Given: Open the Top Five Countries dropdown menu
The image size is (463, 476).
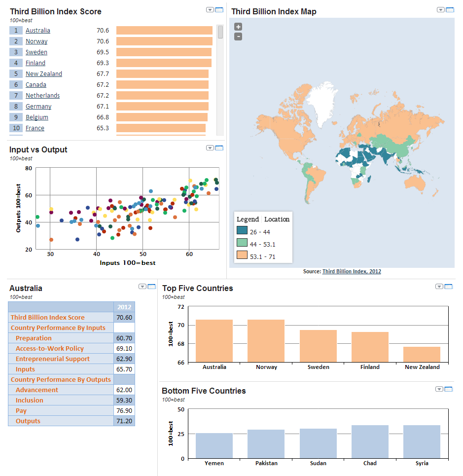Looking at the screenshot, I should 439,287.
